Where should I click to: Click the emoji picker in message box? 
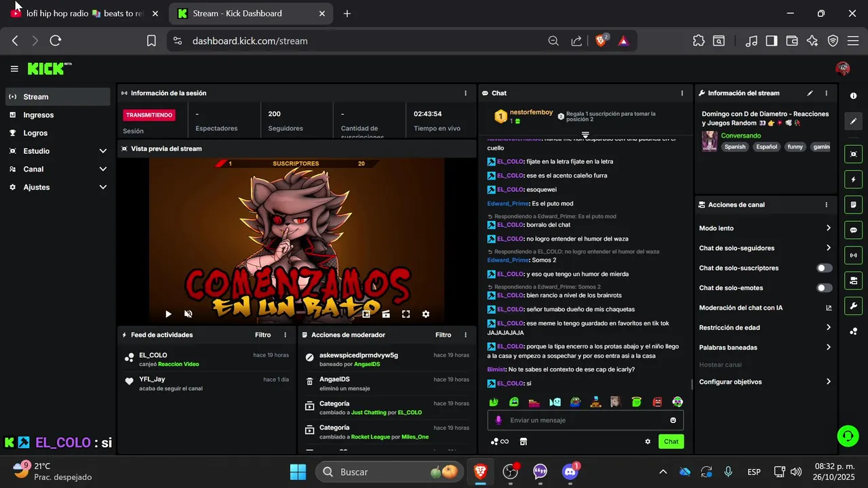click(x=673, y=420)
